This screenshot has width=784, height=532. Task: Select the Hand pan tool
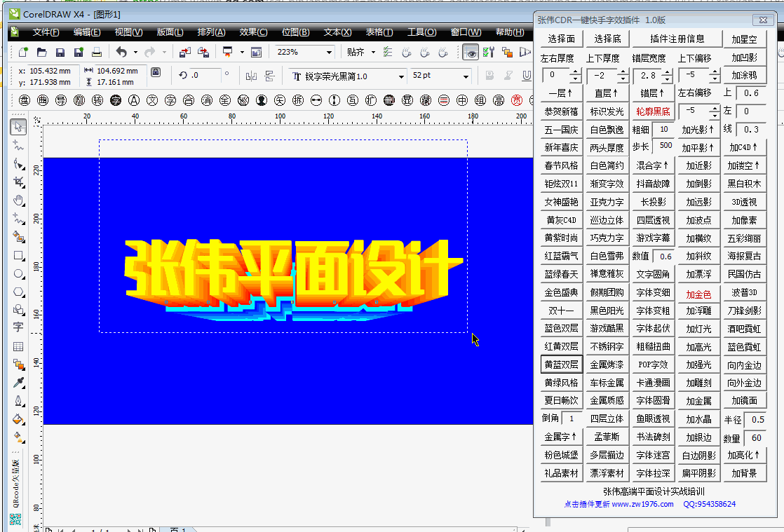pyautogui.click(x=18, y=200)
